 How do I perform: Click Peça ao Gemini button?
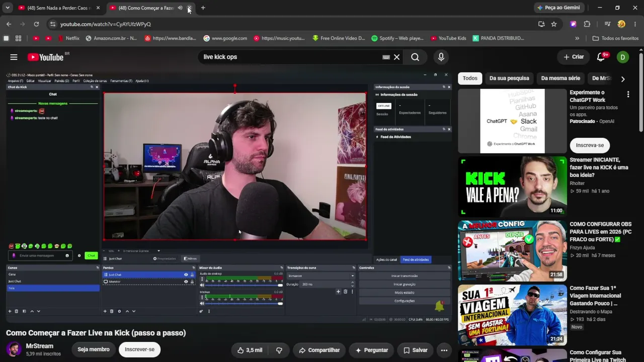[558, 8]
